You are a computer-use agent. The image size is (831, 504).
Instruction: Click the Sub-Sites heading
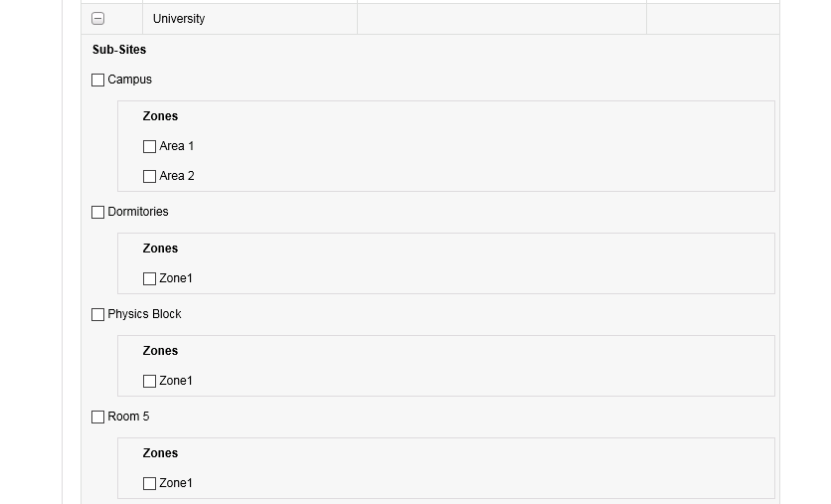point(119,50)
